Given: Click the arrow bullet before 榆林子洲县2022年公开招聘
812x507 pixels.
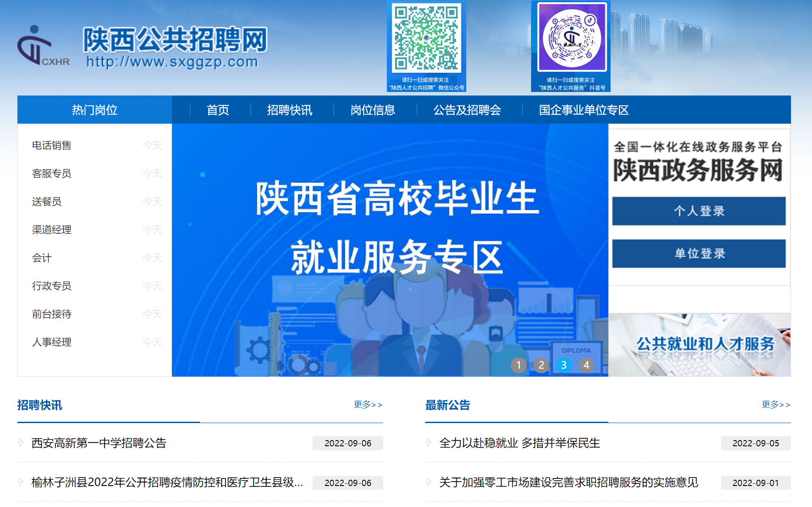Looking at the screenshot, I should point(21,482).
